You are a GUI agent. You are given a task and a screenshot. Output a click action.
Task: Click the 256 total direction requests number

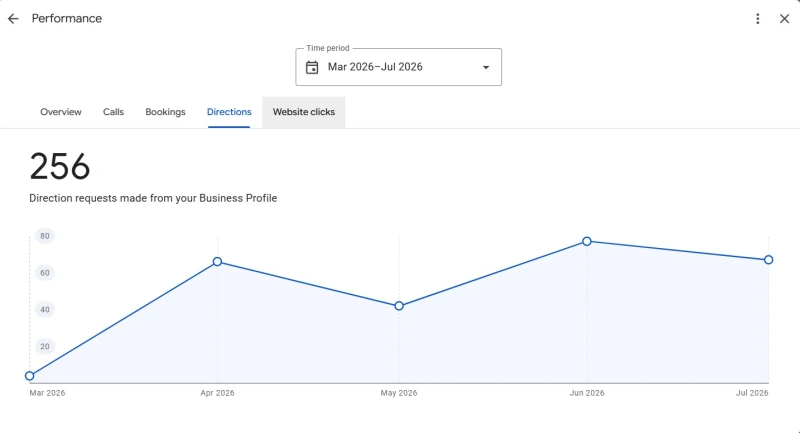60,167
